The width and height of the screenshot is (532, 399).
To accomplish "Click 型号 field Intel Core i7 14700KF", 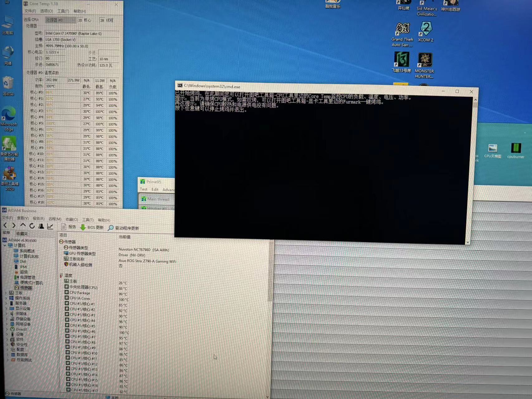I will (82, 33).
